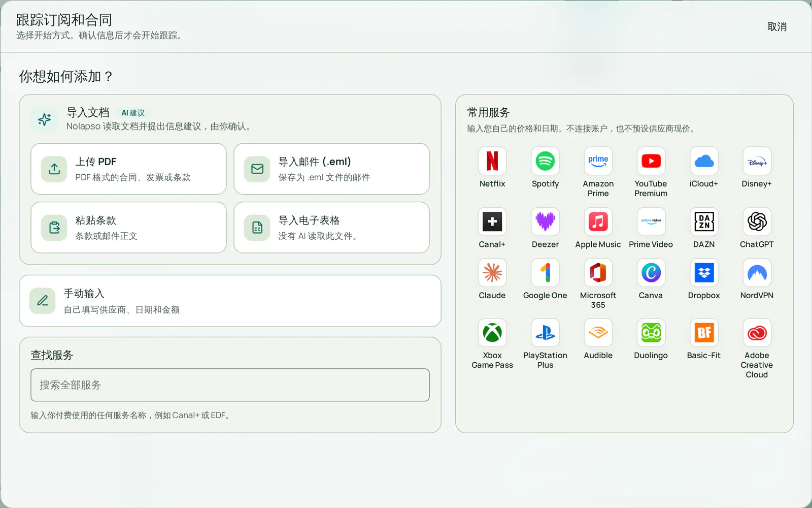The height and width of the screenshot is (508, 812).
Task: Select the 导入电子表格 spreadsheet option
Action: click(x=331, y=228)
